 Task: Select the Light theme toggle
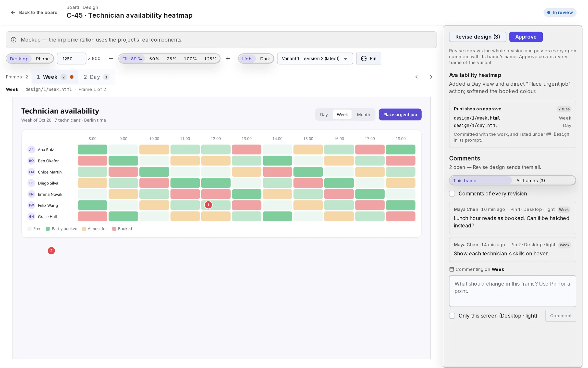coord(247,59)
